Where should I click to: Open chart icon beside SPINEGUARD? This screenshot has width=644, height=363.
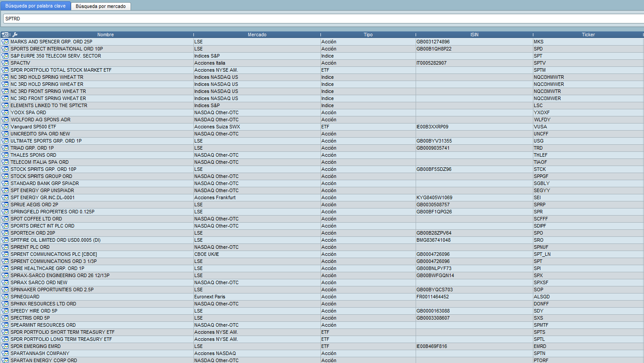click(5, 297)
